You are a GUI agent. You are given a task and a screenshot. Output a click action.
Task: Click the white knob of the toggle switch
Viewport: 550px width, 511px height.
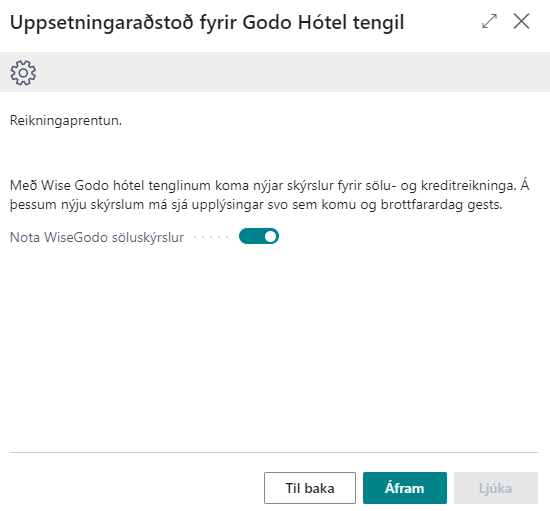(x=270, y=236)
